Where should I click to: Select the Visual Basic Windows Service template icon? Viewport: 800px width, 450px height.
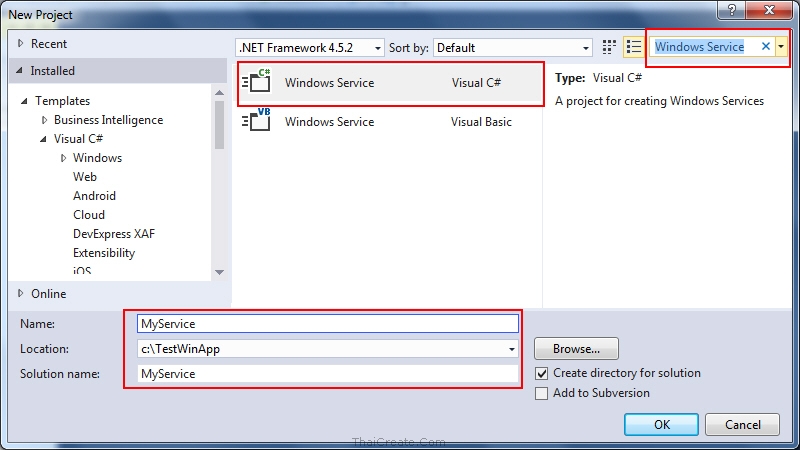tap(258, 121)
